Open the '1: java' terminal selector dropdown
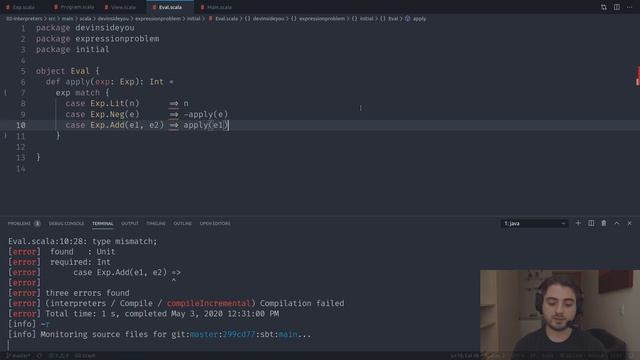This screenshot has width=640, height=360. click(534, 223)
